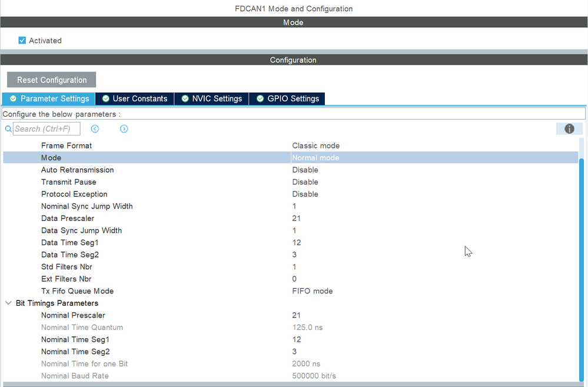Viewport: 588px width, 387px height.
Task: Select the Transmit Pause label
Action: coord(69,182)
